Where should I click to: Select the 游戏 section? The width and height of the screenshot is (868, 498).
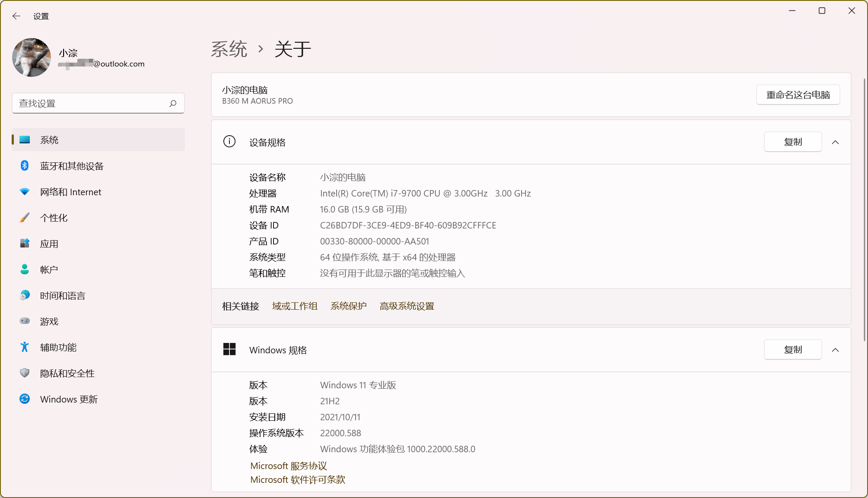tap(49, 321)
